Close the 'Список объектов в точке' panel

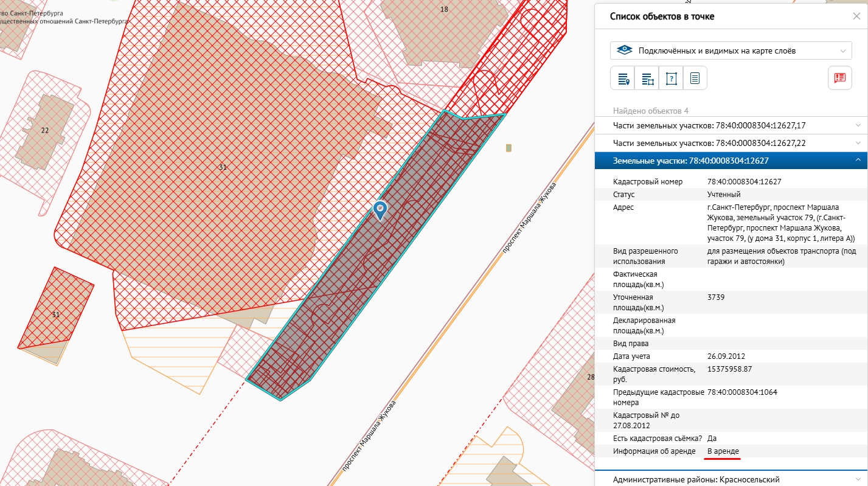pos(856,16)
